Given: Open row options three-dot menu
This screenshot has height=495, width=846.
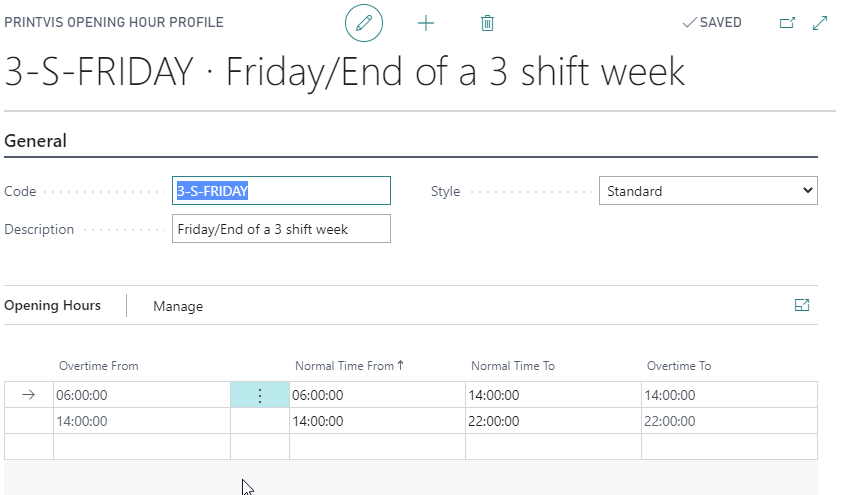Looking at the screenshot, I should pos(260,395).
